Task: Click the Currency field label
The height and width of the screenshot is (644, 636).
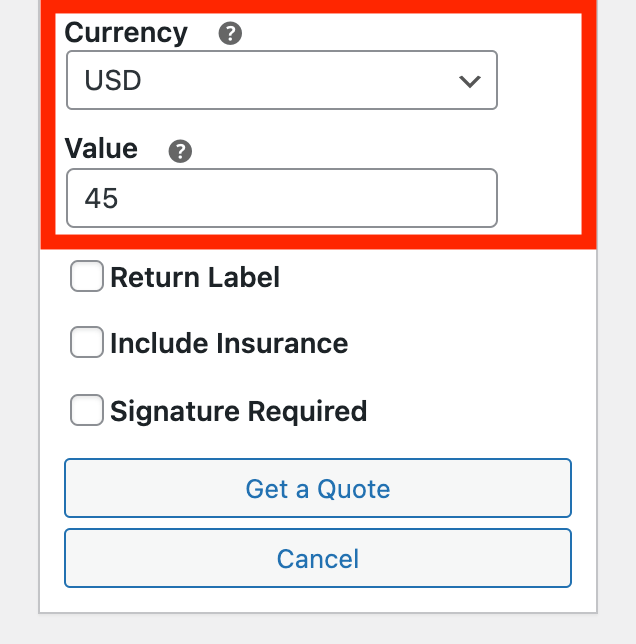Action: 126,33
